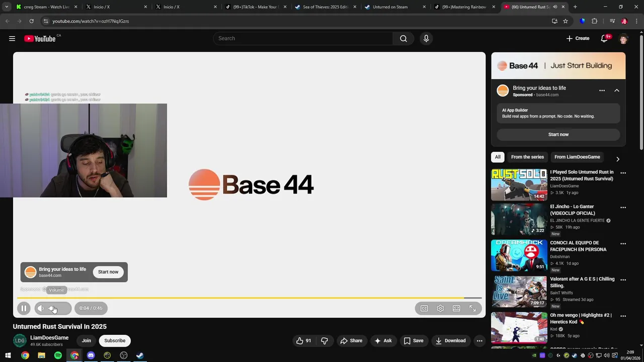Click Start now in the video ad overlay
The width and height of the screenshot is (644, 362).
tap(108, 272)
